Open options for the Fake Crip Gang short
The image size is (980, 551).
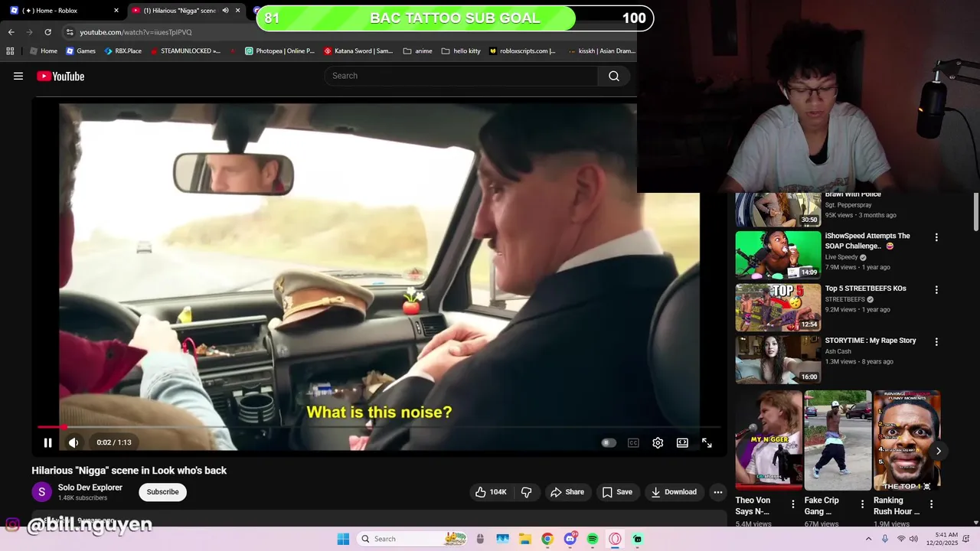pos(862,504)
